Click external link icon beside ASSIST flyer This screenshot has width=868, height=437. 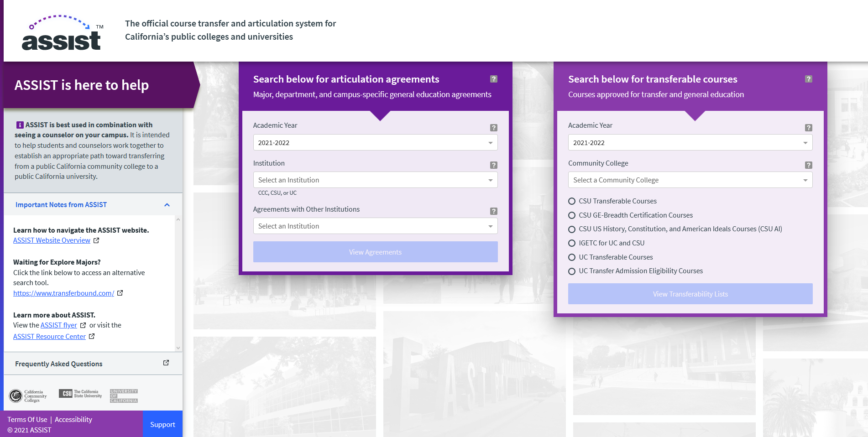tap(83, 325)
